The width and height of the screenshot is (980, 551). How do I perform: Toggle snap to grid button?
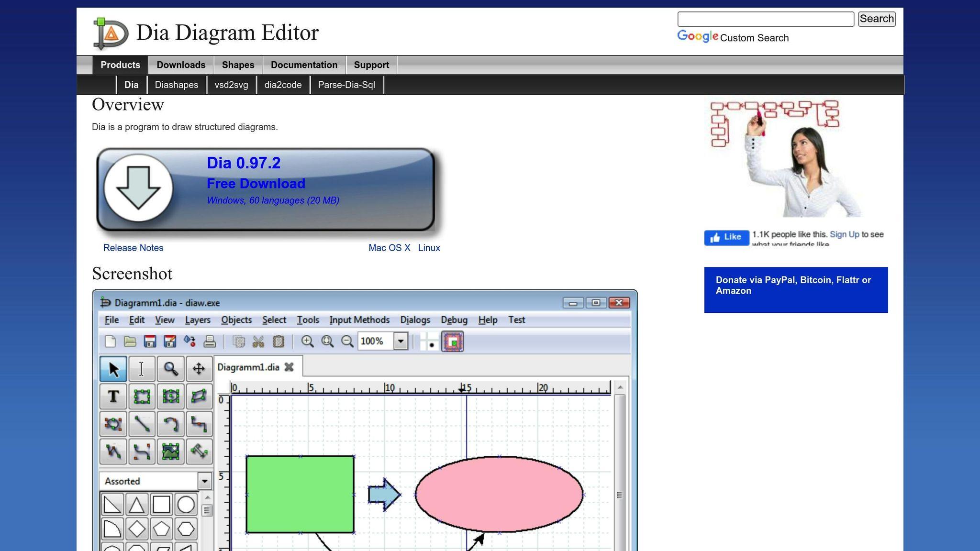pos(429,342)
